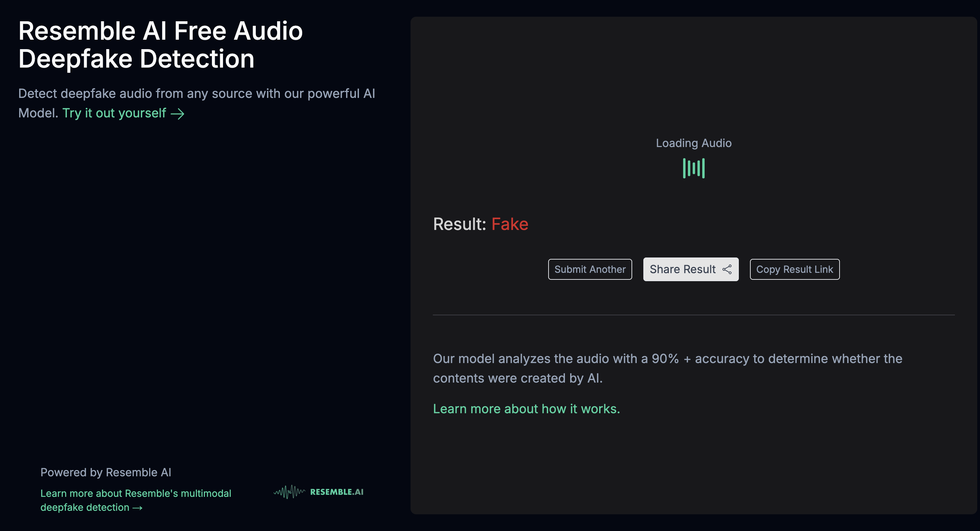Click the Resemble.AI logo
Screen dimensions: 980x531
(x=319, y=492)
